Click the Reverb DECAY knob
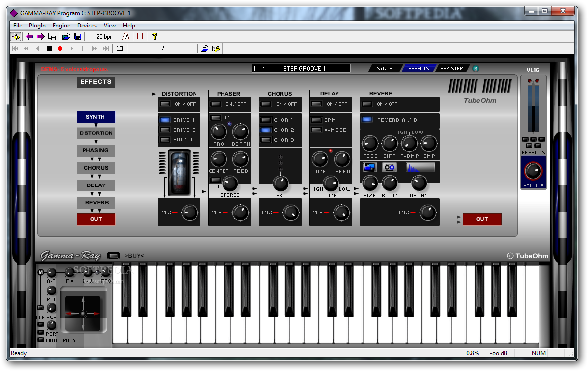588x371 pixels. 419,184
